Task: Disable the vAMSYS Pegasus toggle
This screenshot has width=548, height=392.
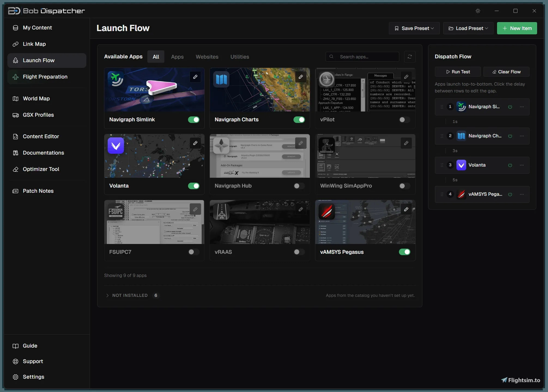Action: pos(405,252)
